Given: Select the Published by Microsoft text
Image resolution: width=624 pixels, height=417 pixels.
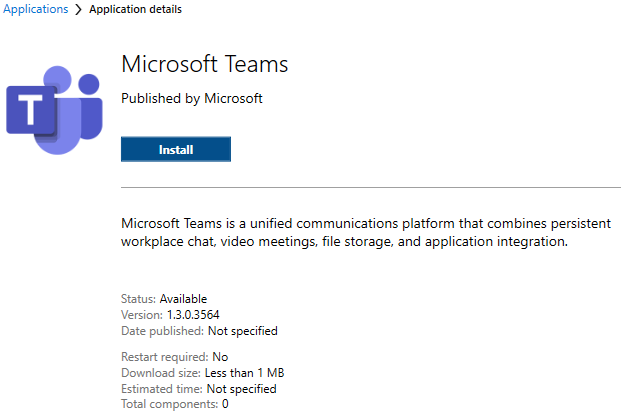Looking at the screenshot, I should click(192, 98).
